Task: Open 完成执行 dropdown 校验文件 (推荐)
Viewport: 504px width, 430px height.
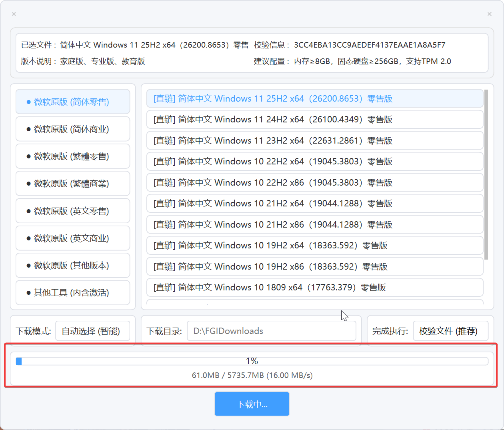Action: [x=451, y=331]
